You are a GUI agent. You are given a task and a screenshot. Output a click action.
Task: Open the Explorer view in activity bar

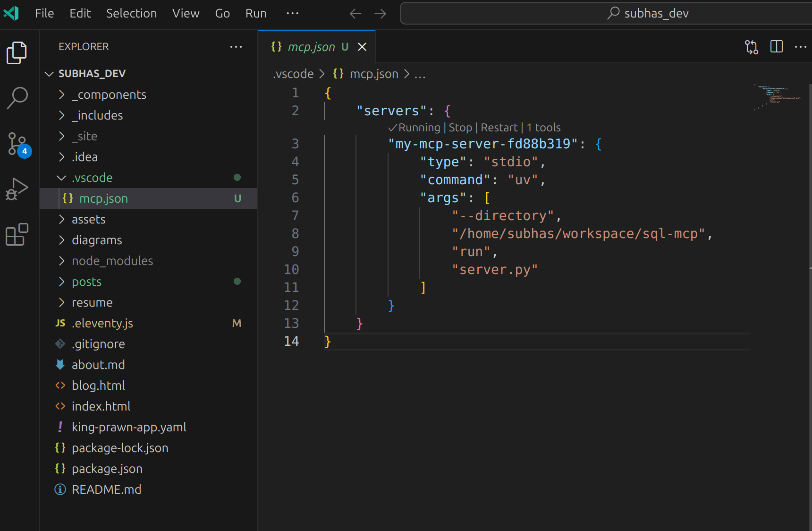pos(17,52)
